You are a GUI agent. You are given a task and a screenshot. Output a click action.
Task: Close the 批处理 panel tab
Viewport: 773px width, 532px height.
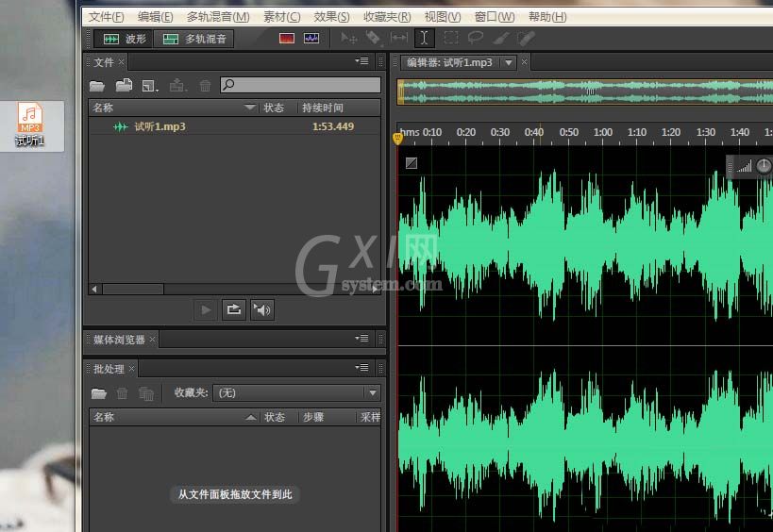pyautogui.click(x=131, y=369)
